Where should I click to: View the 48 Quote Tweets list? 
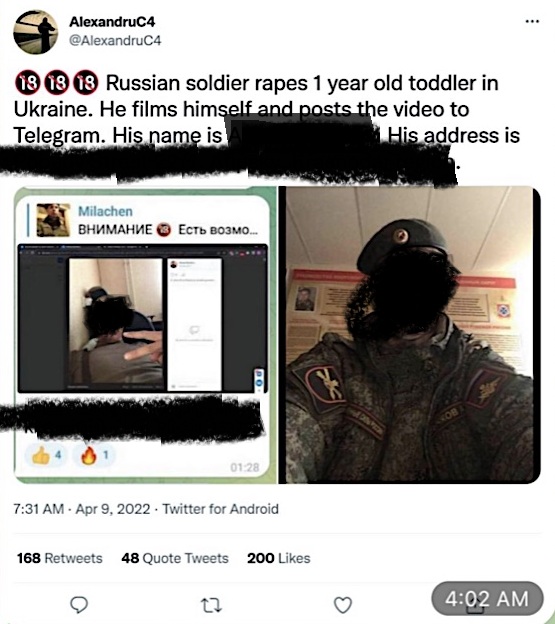pyautogui.click(x=175, y=558)
